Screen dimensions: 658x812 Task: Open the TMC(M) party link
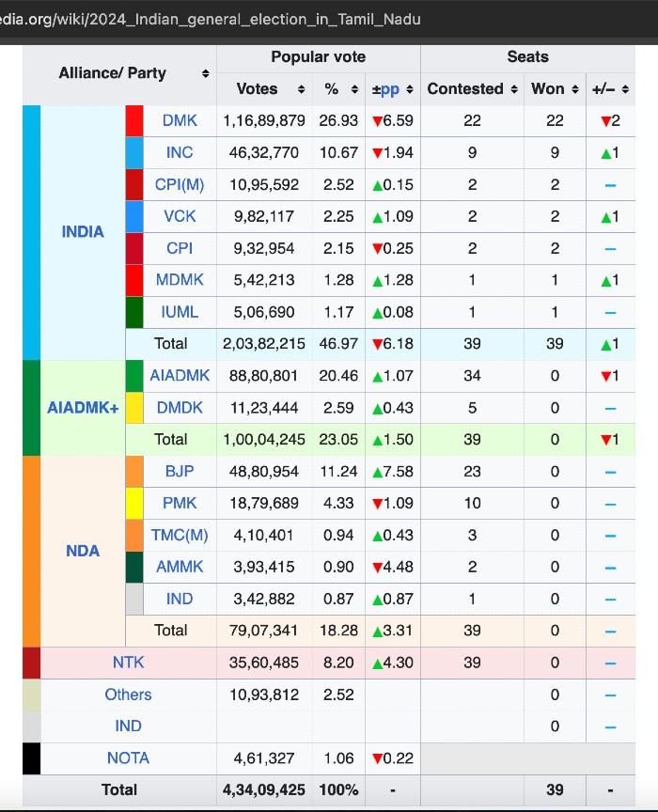click(x=180, y=535)
